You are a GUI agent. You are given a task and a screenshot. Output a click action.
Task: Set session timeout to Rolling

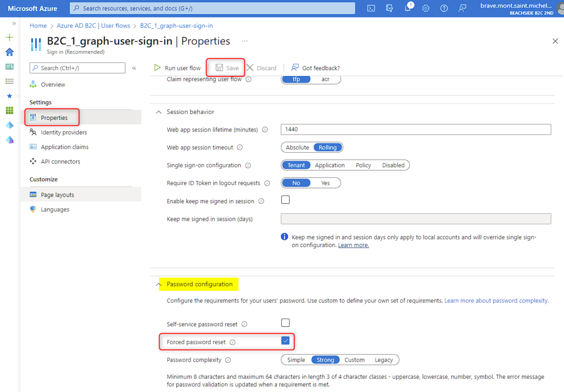pyautogui.click(x=328, y=148)
